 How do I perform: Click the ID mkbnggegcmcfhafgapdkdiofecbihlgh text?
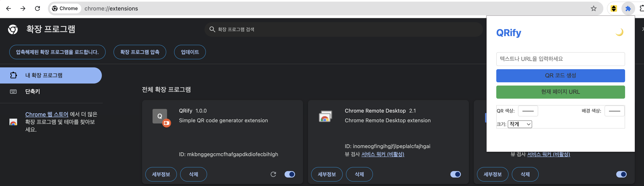point(228,154)
